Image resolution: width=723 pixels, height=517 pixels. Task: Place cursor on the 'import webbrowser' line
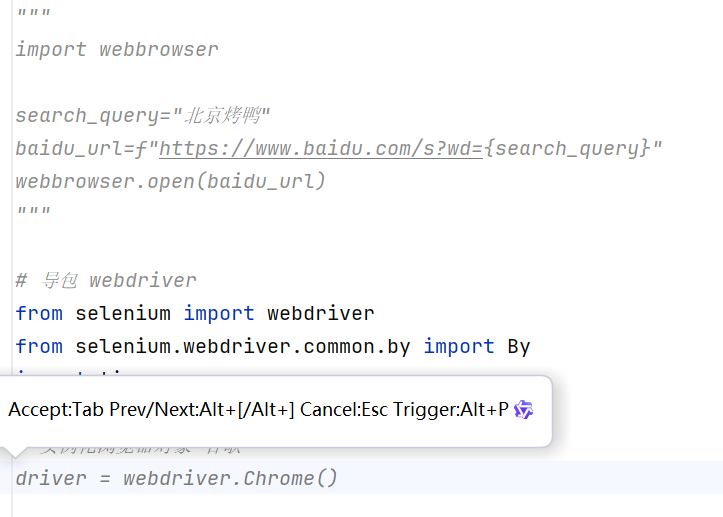117,50
